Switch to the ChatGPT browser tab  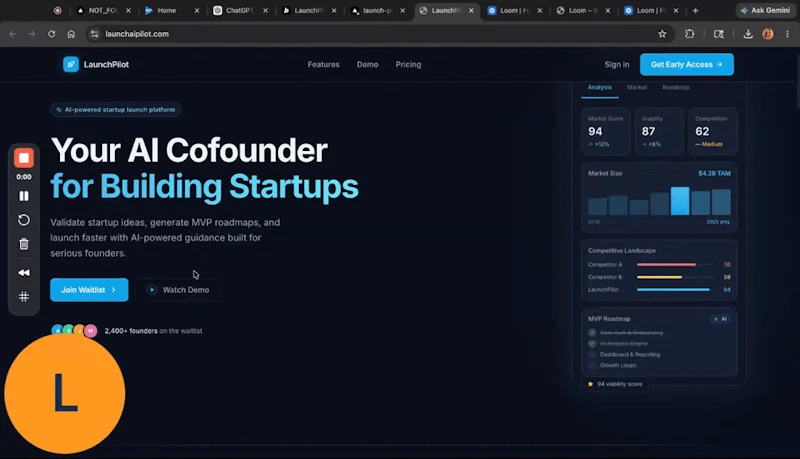pos(239,10)
